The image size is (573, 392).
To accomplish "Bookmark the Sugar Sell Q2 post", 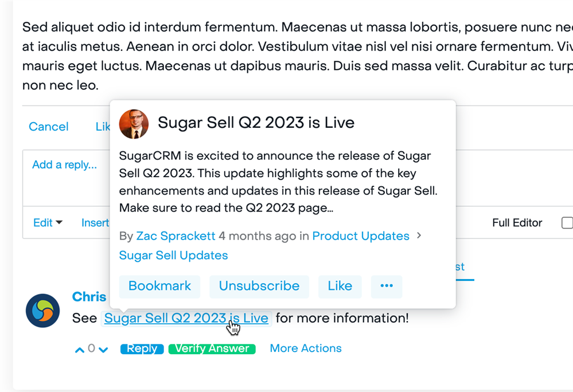I will coord(159,286).
